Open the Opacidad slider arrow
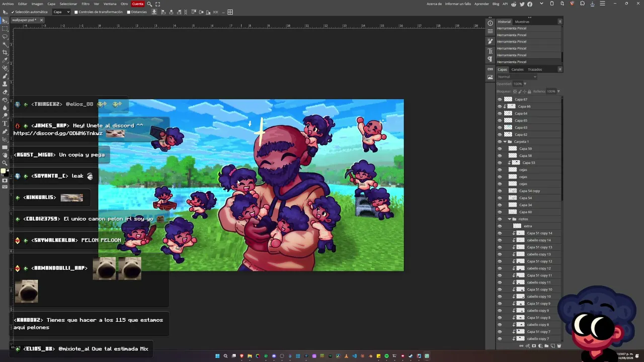 pyautogui.click(x=525, y=84)
